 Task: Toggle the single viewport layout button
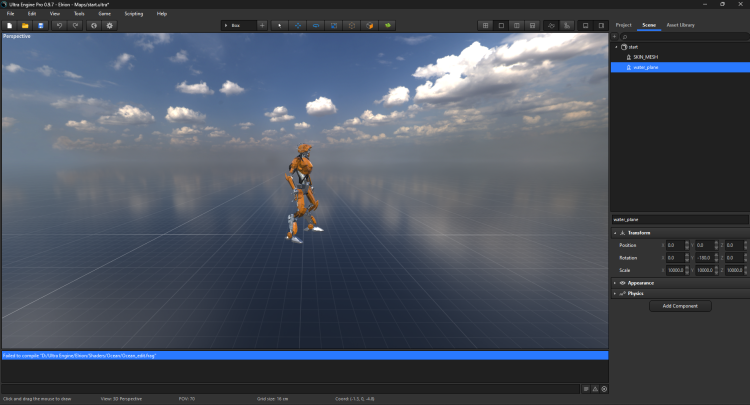click(502, 25)
